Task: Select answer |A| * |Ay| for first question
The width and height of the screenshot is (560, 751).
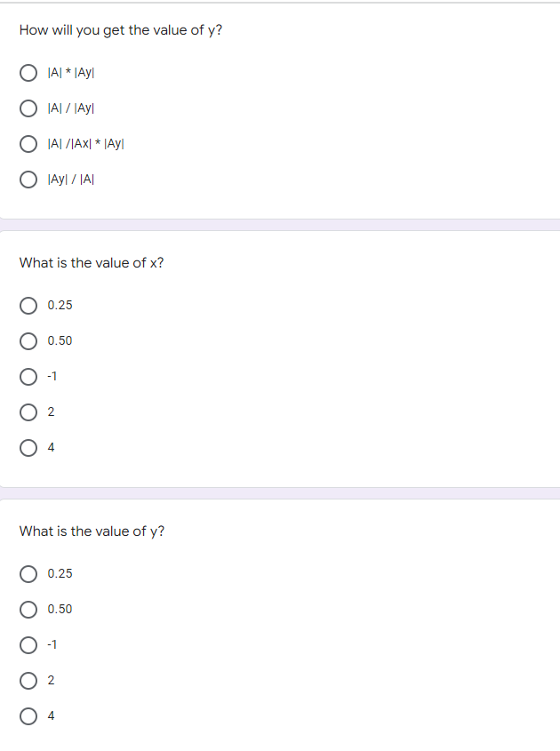Action: click(28, 73)
